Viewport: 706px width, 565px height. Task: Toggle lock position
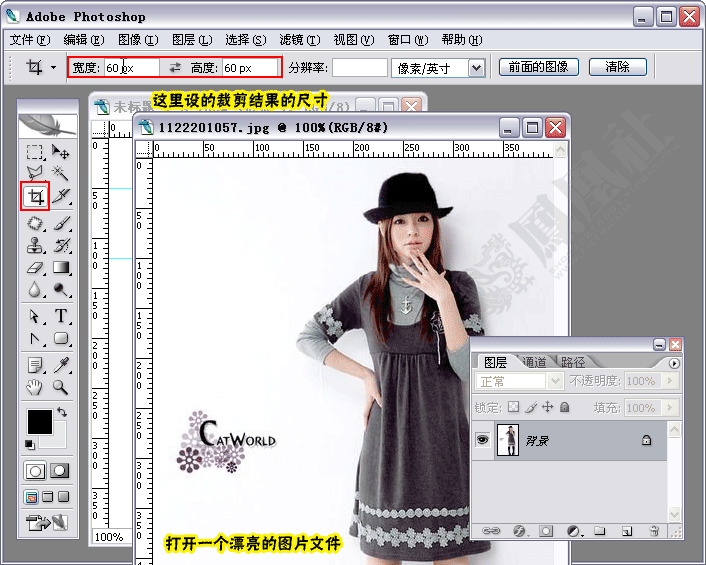coord(548,407)
